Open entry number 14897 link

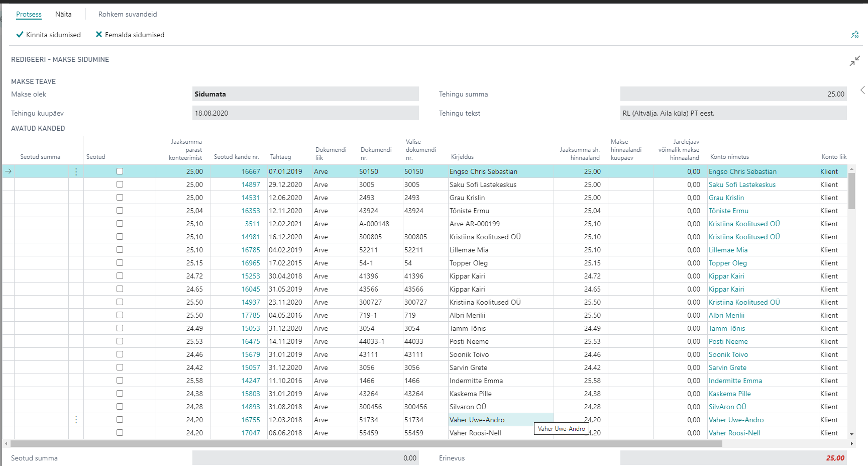coord(251,184)
